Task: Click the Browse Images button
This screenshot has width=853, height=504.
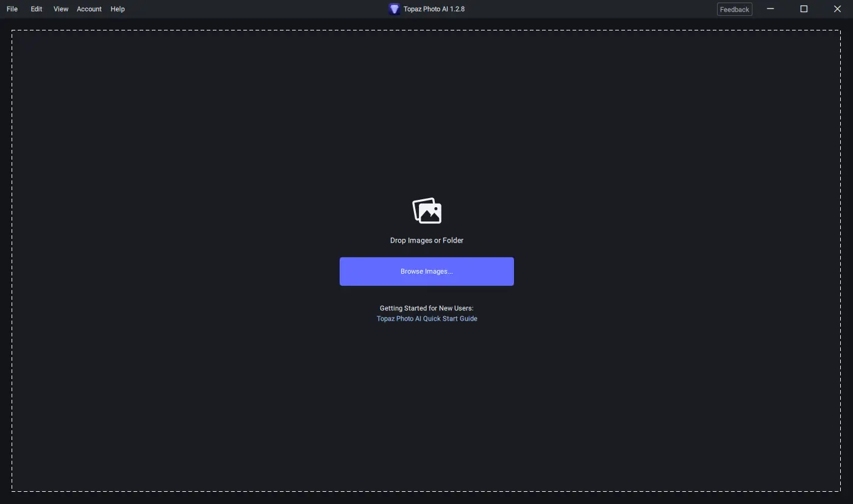Action: click(427, 271)
